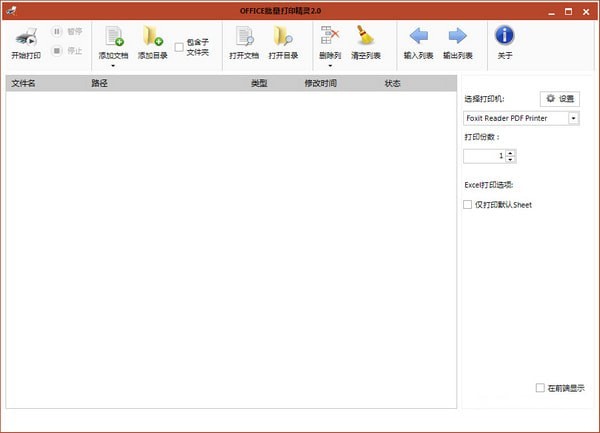Click the 修改时间 column header
Screen dimensions: 600x433
click(x=320, y=84)
